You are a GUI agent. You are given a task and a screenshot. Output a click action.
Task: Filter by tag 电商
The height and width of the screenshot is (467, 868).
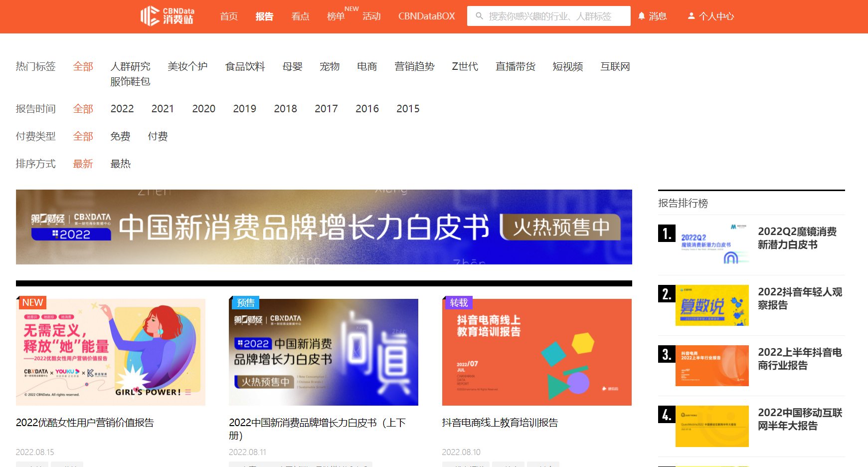(x=367, y=66)
